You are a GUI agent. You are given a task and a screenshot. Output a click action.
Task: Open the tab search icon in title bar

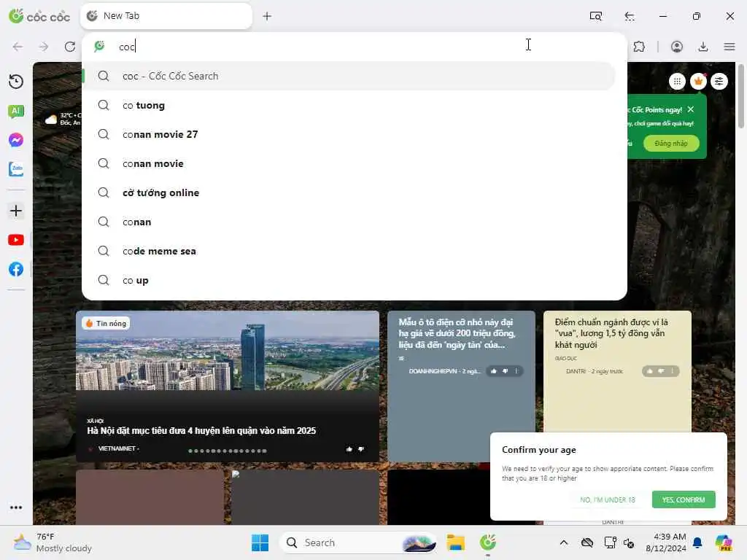tap(595, 16)
